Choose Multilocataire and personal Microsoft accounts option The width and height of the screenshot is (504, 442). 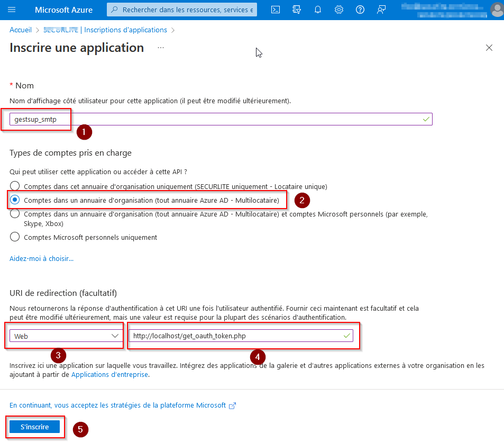(15, 214)
